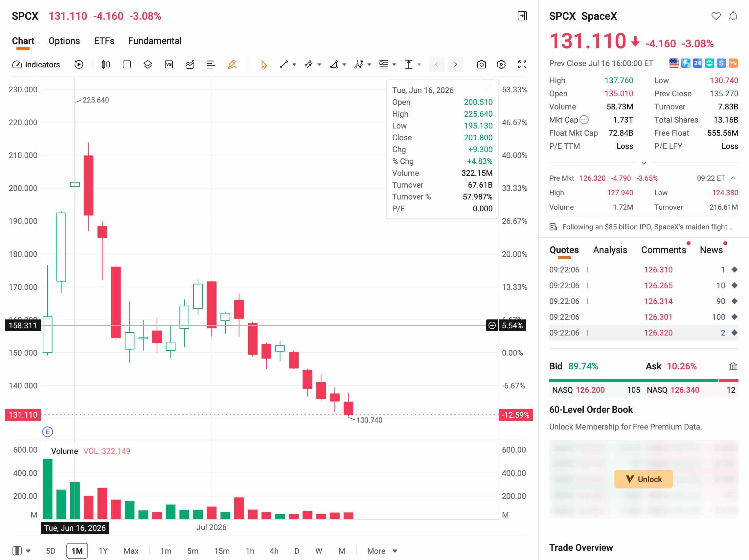Select the Max time range
749x560 pixels.
click(131, 551)
